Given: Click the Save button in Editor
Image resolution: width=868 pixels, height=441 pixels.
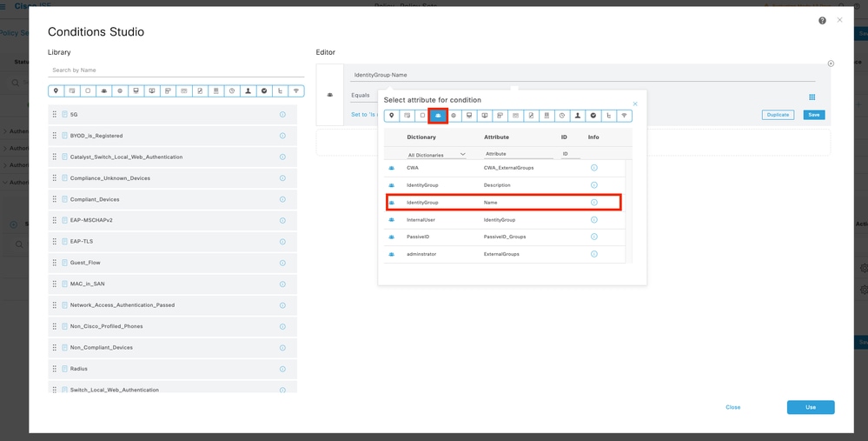Looking at the screenshot, I should click(x=814, y=115).
